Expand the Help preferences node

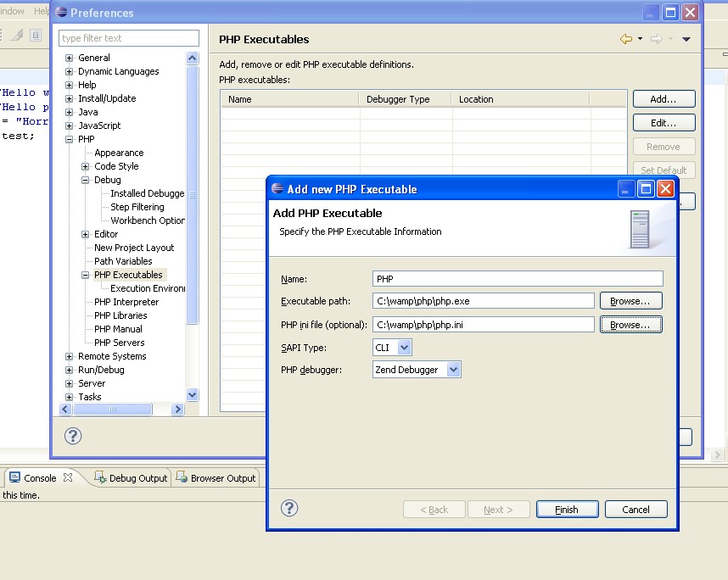[70, 85]
